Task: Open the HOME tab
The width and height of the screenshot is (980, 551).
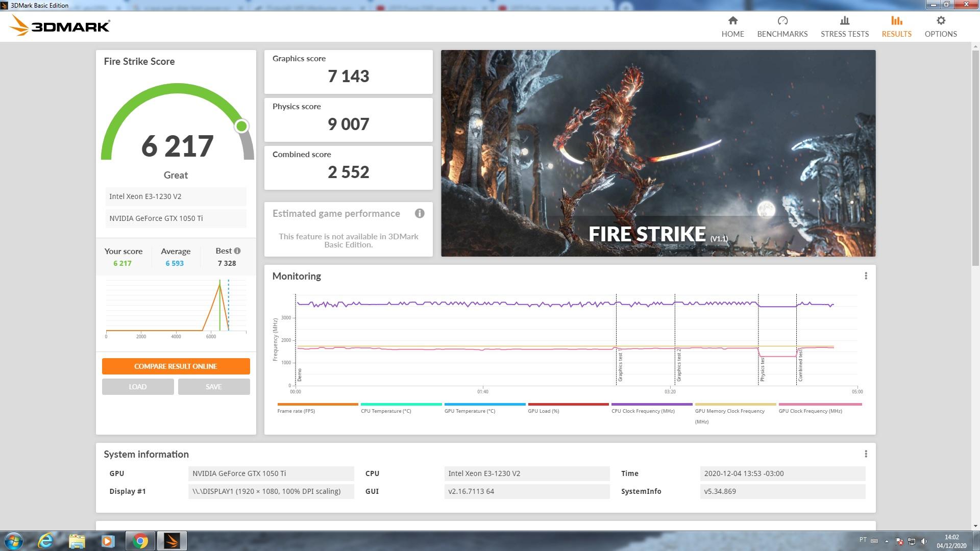Action: click(x=732, y=27)
